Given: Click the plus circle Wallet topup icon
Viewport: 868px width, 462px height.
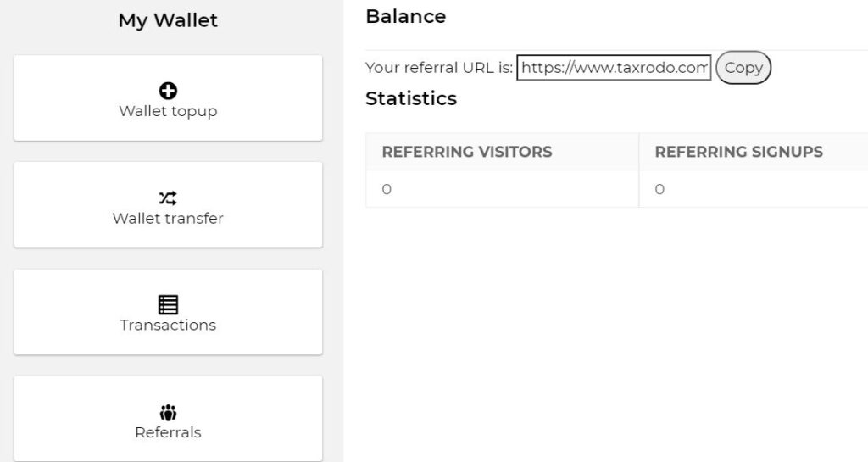Looking at the screenshot, I should pyautogui.click(x=168, y=91).
